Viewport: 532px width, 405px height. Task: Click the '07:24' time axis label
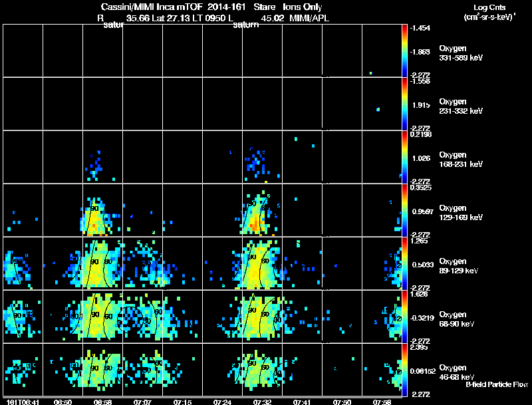pos(222,402)
